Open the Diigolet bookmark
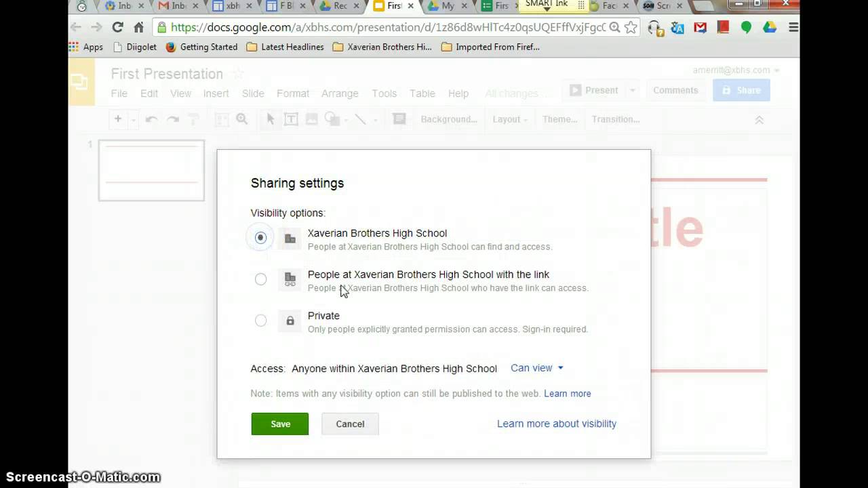The height and width of the screenshot is (488, 868). coord(135,47)
